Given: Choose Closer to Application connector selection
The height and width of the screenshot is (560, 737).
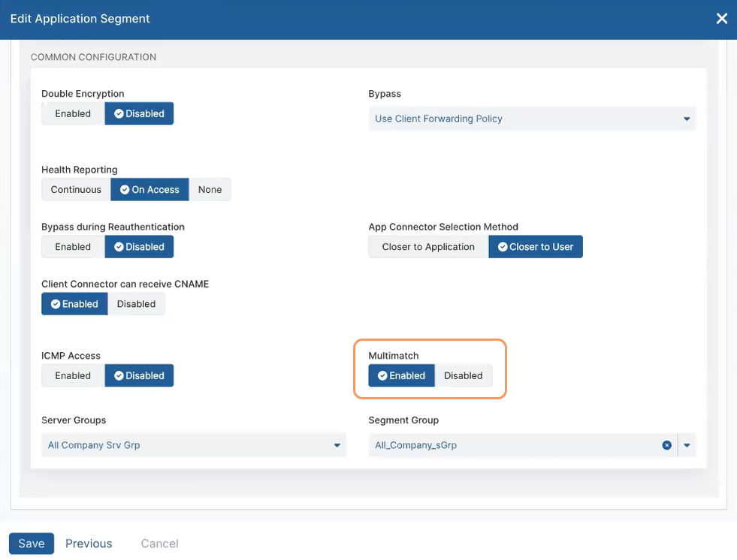Looking at the screenshot, I should pos(428,247).
